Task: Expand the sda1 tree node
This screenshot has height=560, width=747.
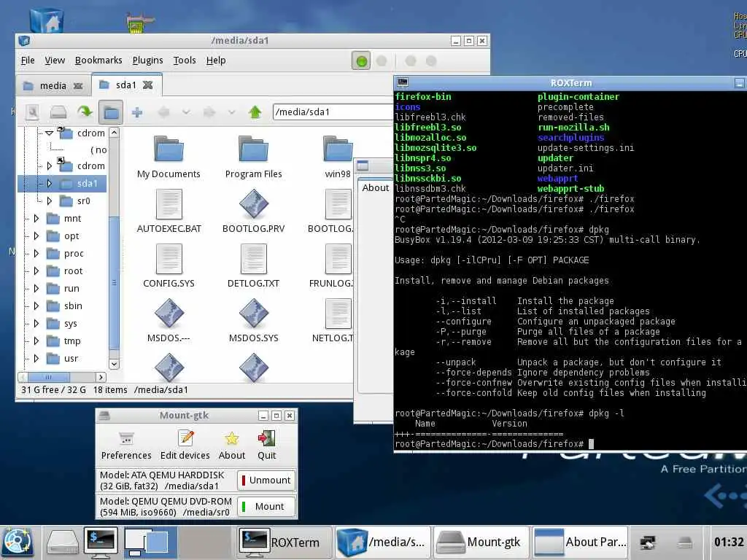Action: coord(49,183)
